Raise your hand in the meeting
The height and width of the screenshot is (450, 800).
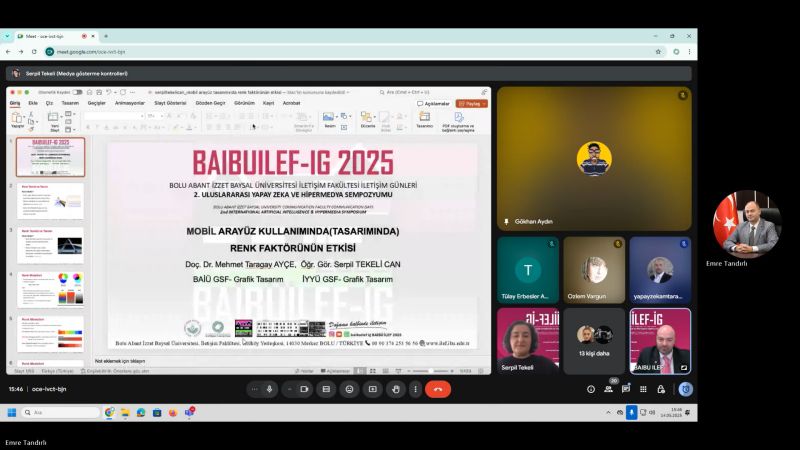click(x=396, y=389)
